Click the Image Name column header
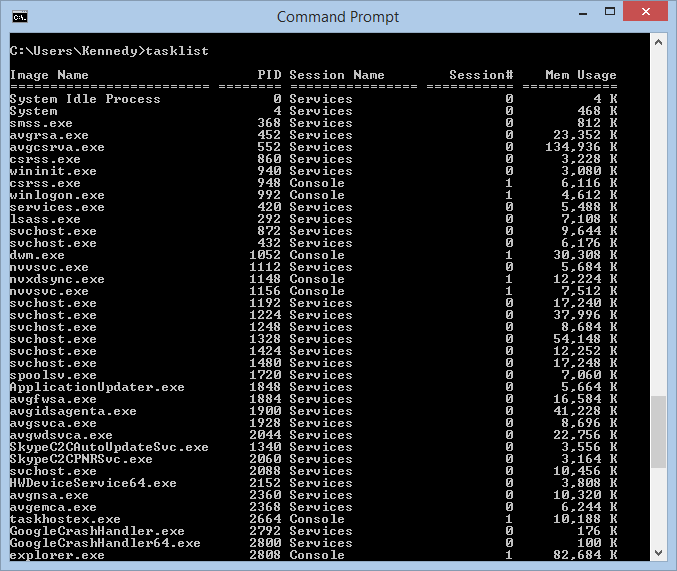 (x=49, y=75)
